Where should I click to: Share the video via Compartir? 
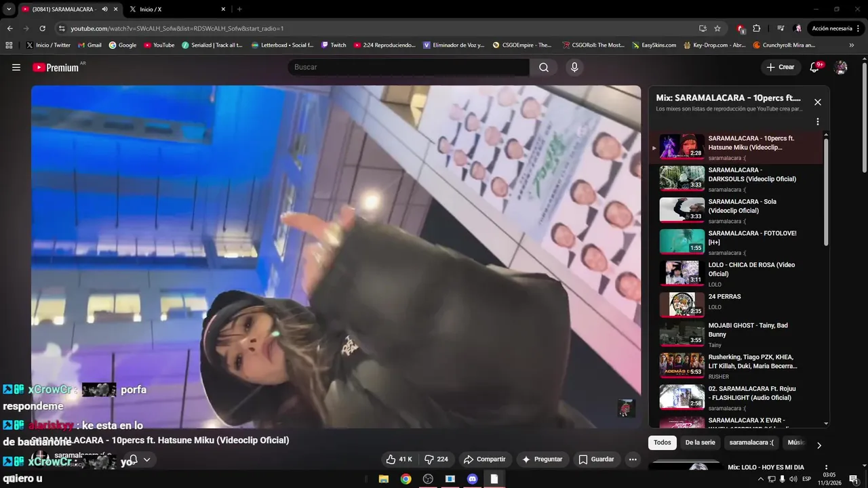484,459
